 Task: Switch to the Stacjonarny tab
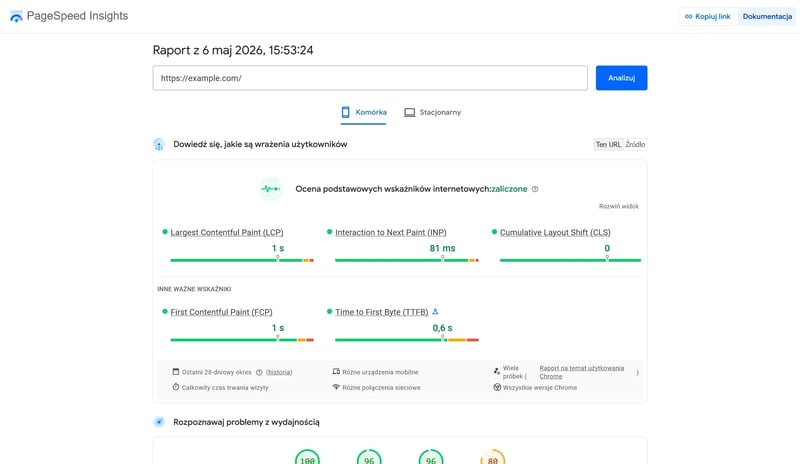click(433, 112)
